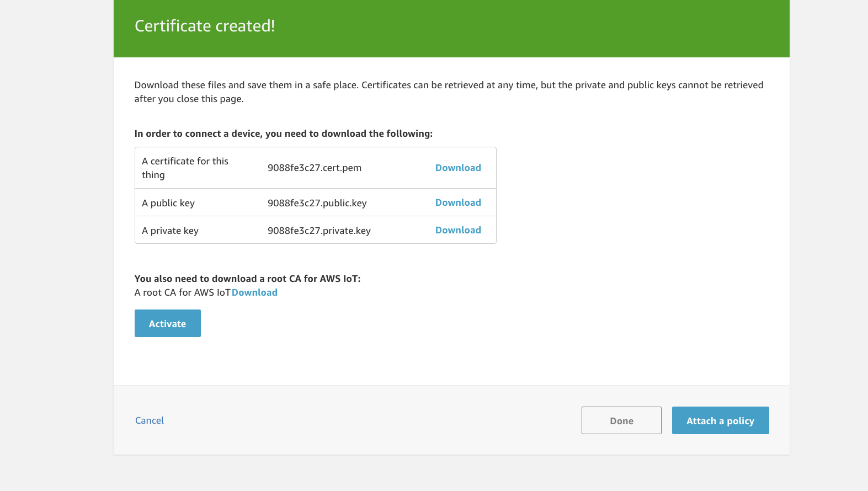Click the 'A private key' label
The height and width of the screenshot is (491, 868).
pos(170,231)
